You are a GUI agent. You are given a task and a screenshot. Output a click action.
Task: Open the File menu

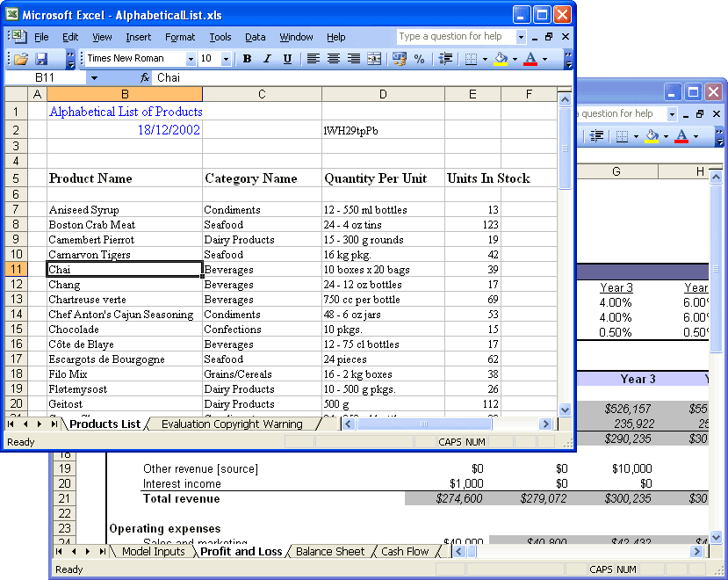pos(41,37)
